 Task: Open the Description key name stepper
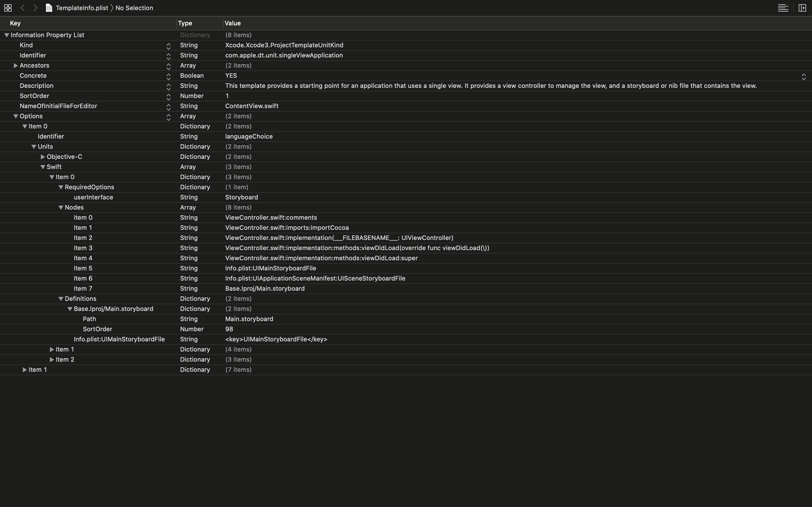point(168,87)
